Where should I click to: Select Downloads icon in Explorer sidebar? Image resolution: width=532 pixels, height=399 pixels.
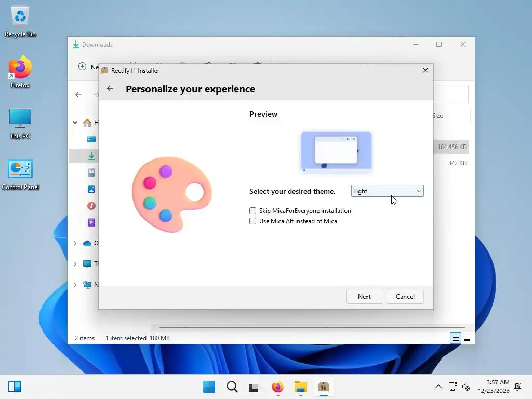point(91,156)
